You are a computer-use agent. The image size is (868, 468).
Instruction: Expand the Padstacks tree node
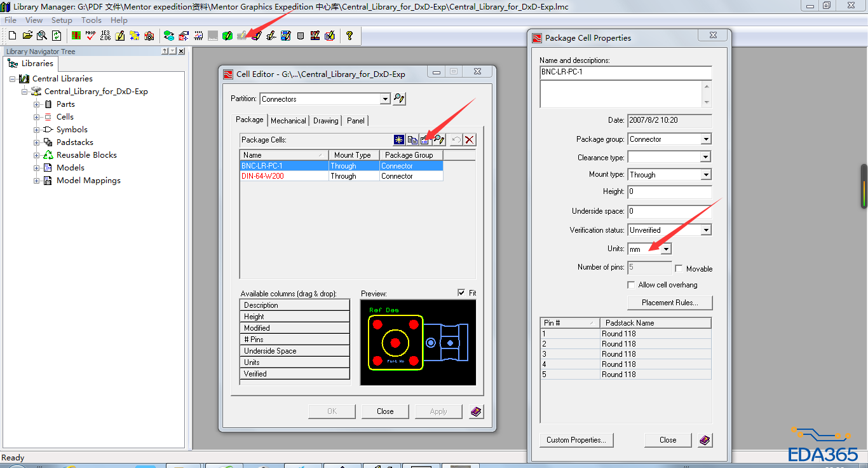coord(37,142)
